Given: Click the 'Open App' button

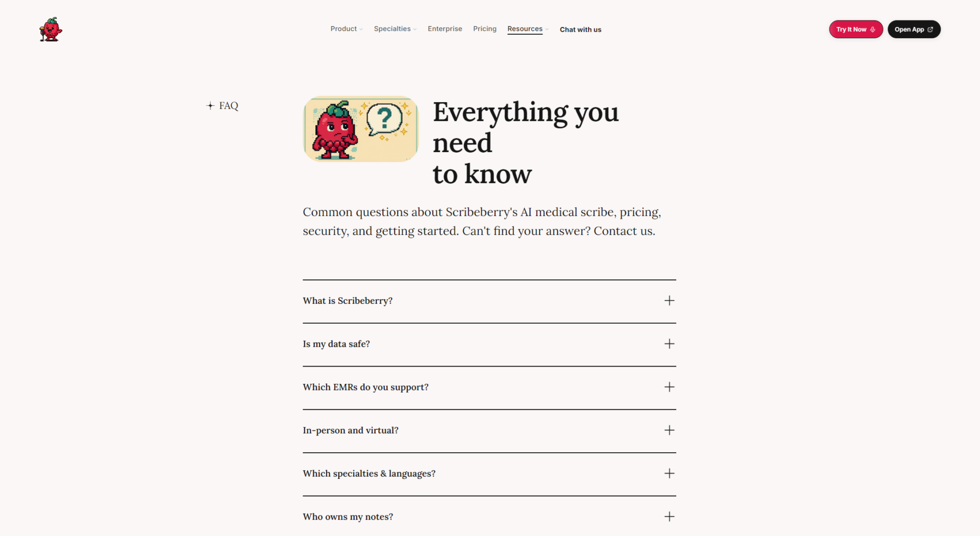Looking at the screenshot, I should 914,30.
